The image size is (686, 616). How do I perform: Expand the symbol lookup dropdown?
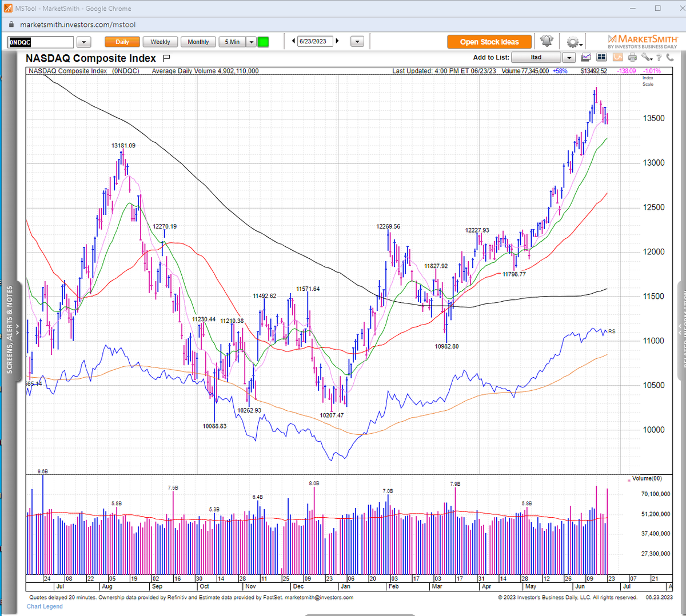(x=83, y=42)
